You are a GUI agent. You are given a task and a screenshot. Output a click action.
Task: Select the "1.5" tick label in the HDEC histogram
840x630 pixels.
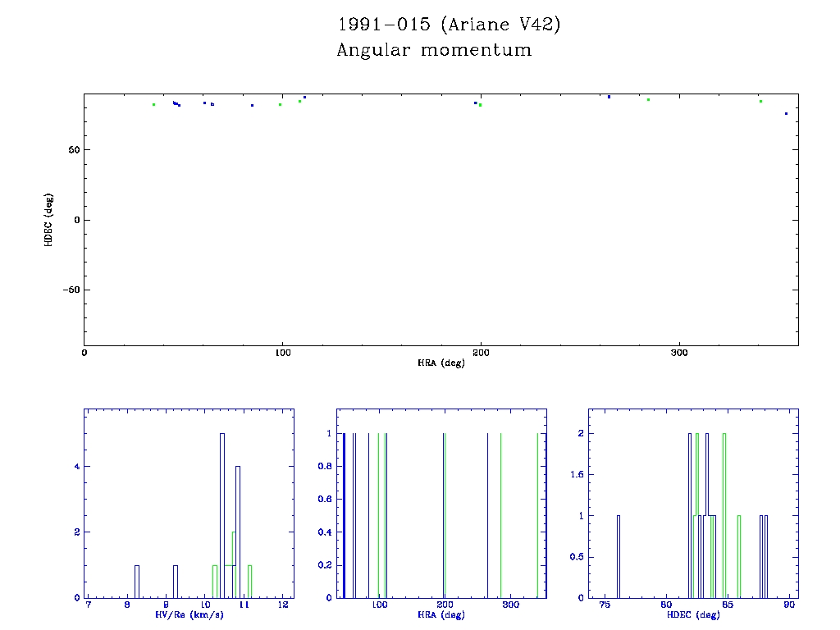coord(577,475)
